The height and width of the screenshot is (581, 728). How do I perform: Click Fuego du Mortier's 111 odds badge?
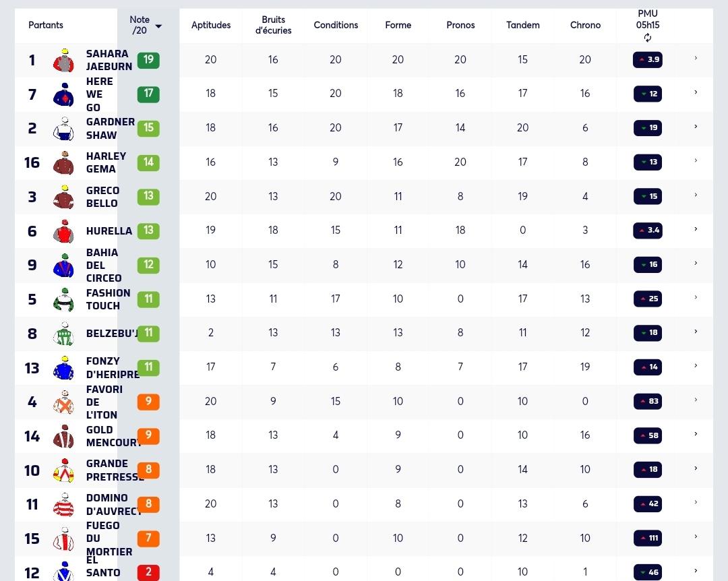[x=648, y=538]
